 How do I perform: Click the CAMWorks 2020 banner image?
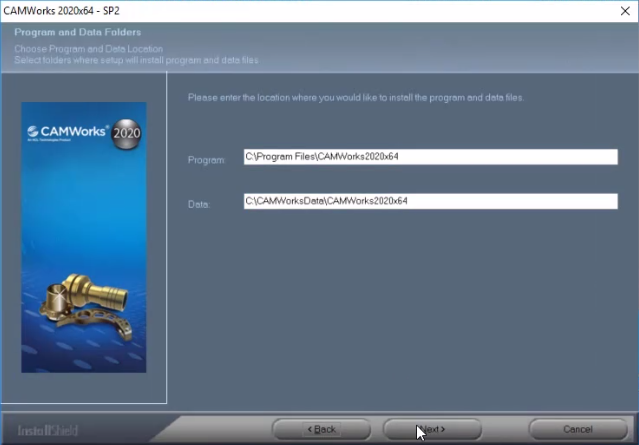pyautogui.click(x=84, y=237)
